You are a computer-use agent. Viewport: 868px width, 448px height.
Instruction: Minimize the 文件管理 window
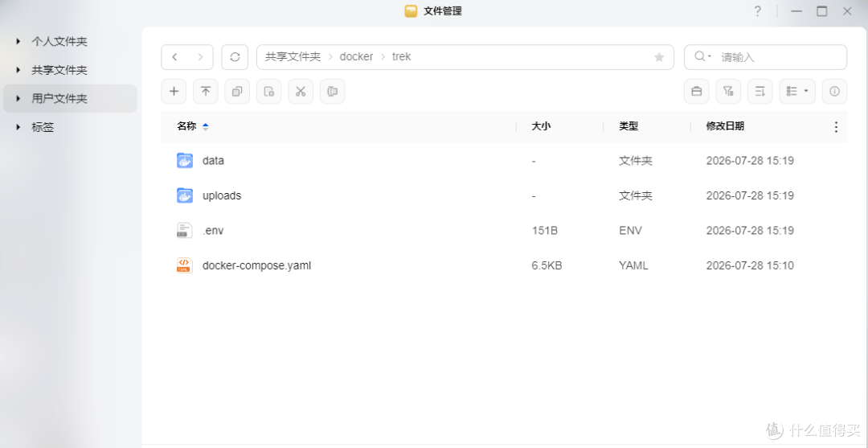pos(796,11)
